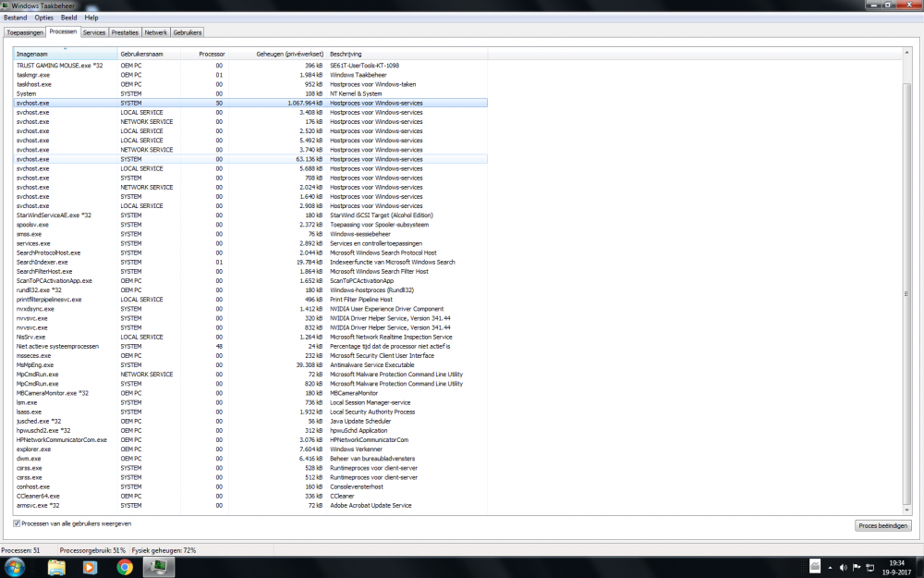This screenshot has height=578, width=924.
Task: Select the taskmgr.exe process row
Action: (250, 75)
